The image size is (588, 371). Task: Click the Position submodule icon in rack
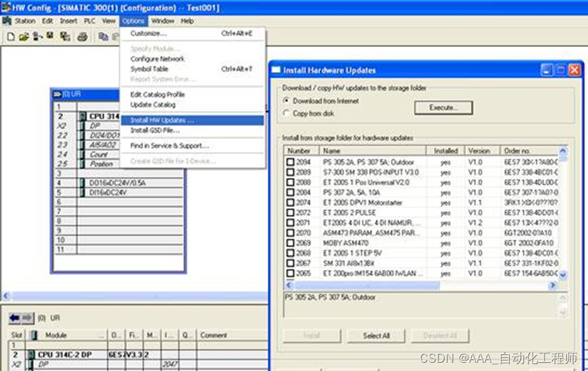pos(82,164)
